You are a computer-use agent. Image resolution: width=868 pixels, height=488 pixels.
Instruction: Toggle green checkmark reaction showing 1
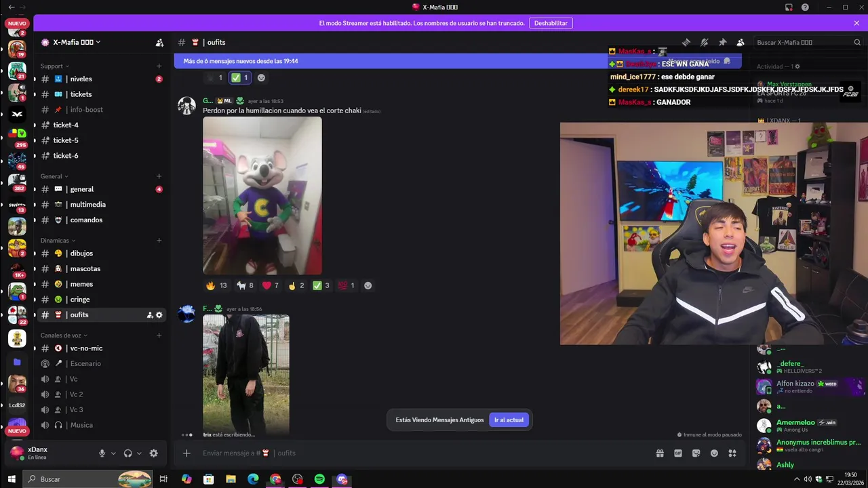click(240, 78)
